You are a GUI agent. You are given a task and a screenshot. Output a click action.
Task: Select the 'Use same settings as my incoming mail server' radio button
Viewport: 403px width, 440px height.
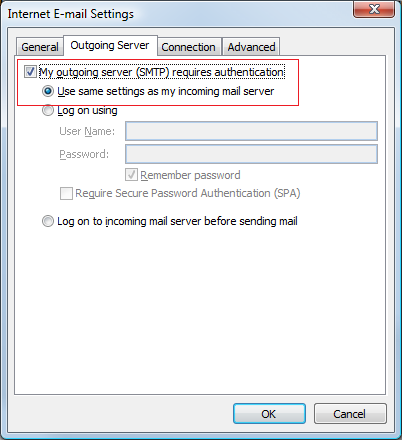pyautogui.click(x=48, y=91)
